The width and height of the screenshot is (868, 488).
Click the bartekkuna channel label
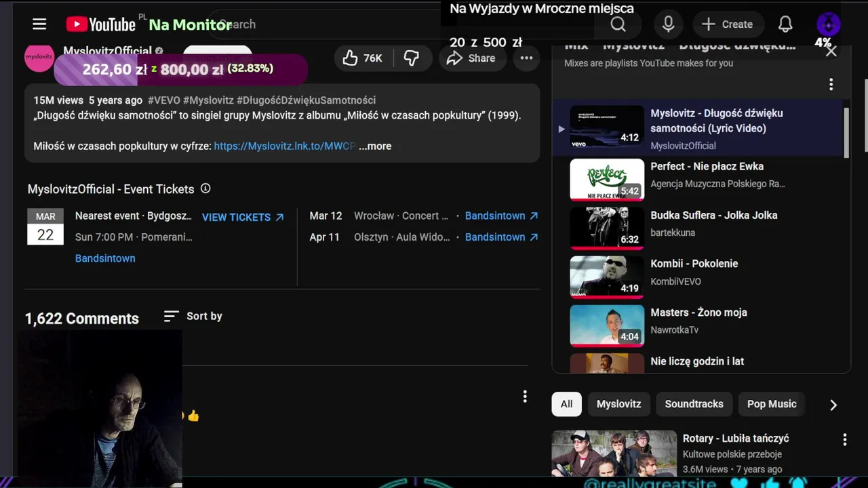(x=673, y=232)
